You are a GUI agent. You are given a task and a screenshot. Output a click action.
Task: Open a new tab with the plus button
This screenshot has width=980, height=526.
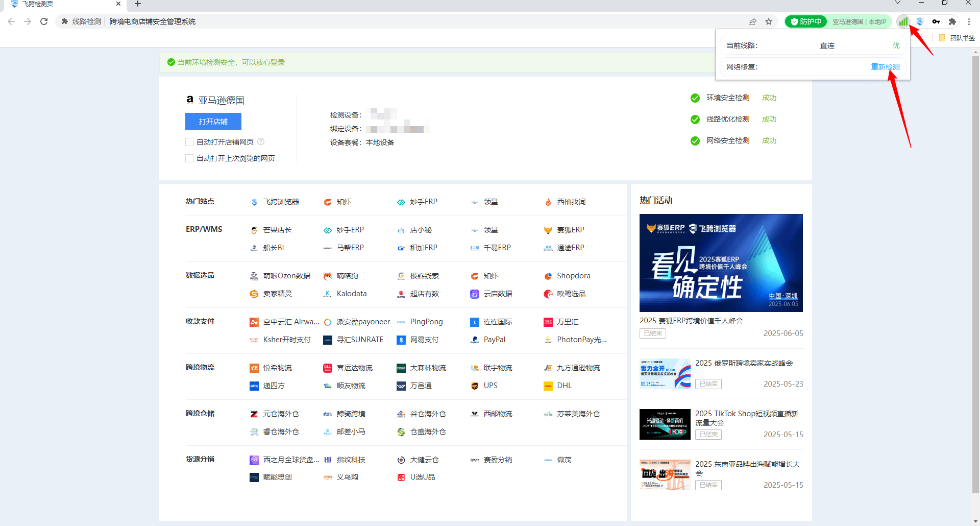point(137,4)
